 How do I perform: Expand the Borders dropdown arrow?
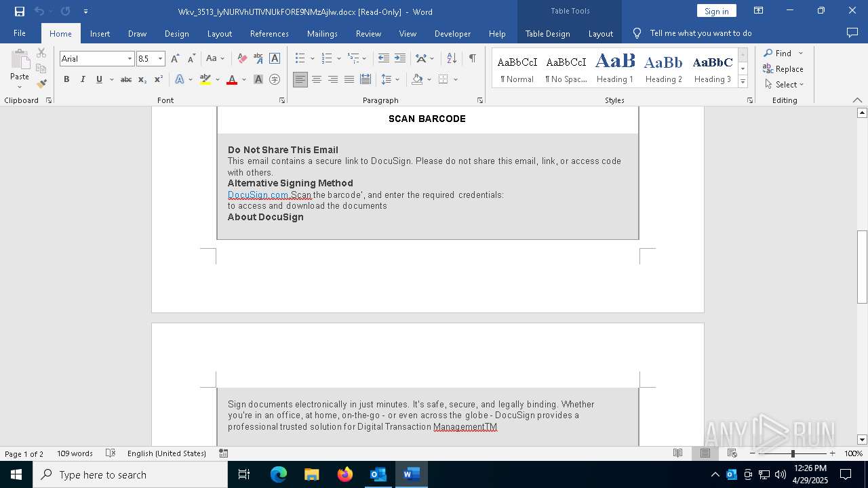pyautogui.click(x=456, y=79)
